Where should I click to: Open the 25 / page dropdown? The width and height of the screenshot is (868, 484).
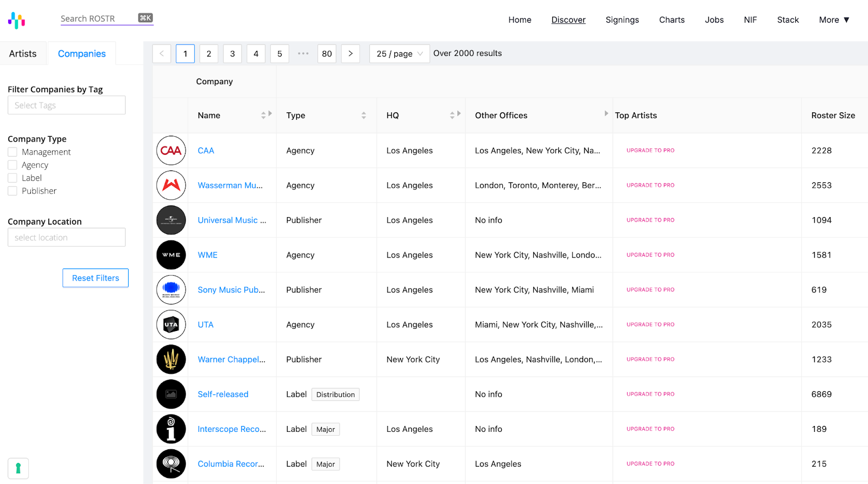399,54
